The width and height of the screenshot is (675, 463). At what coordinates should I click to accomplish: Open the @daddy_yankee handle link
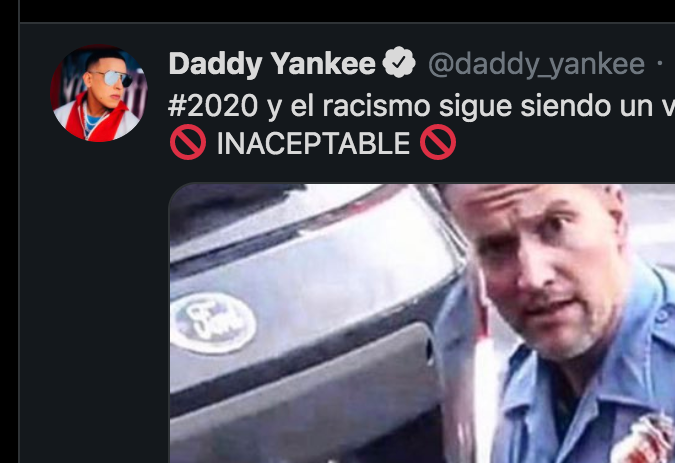click(536, 65)
